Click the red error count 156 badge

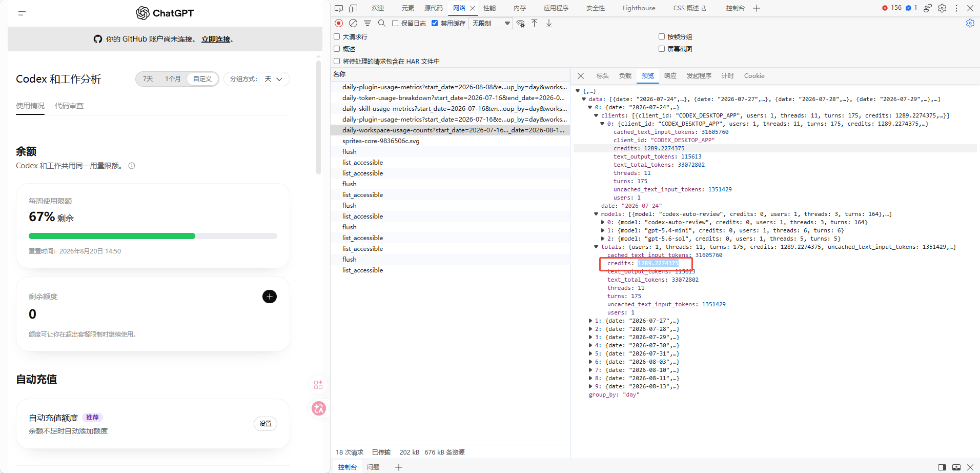[892, 8]
